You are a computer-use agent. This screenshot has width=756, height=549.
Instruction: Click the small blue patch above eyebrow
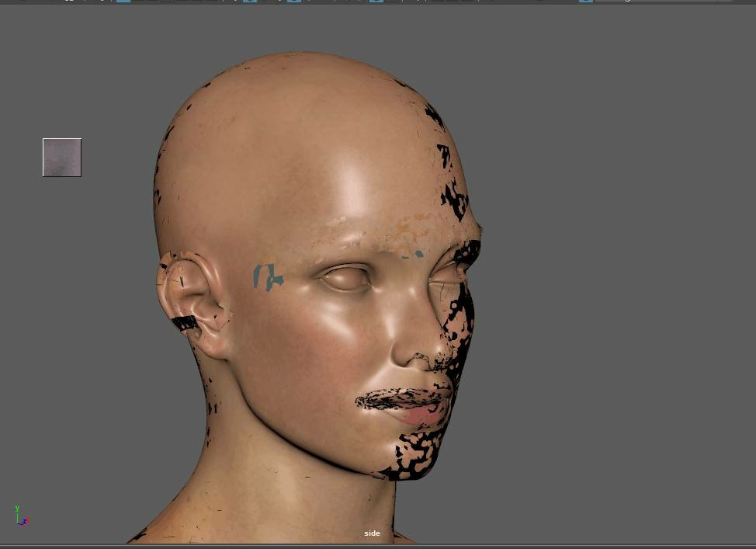pyautogui.click(x=418, y=253)
